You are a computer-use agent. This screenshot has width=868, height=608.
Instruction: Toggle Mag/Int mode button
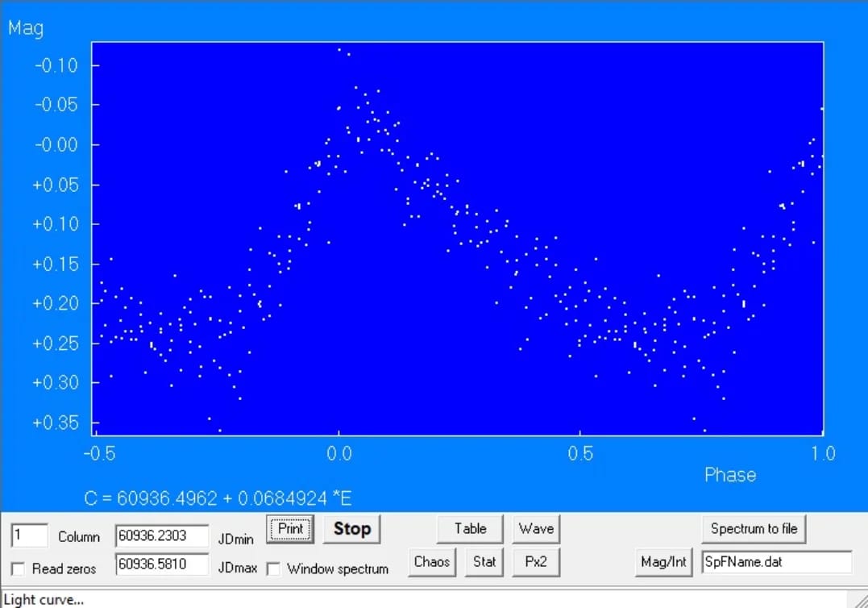(662, 561)
